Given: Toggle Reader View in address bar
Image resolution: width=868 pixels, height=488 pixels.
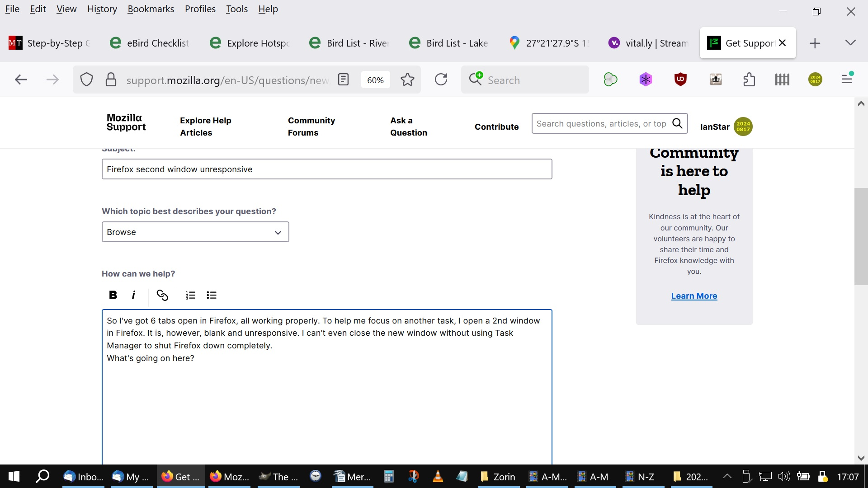Looking at the screenshot, I should 344,80.
